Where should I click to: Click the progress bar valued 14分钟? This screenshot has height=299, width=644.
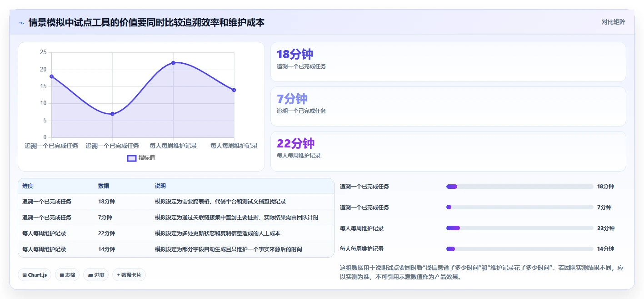[520, 249]
